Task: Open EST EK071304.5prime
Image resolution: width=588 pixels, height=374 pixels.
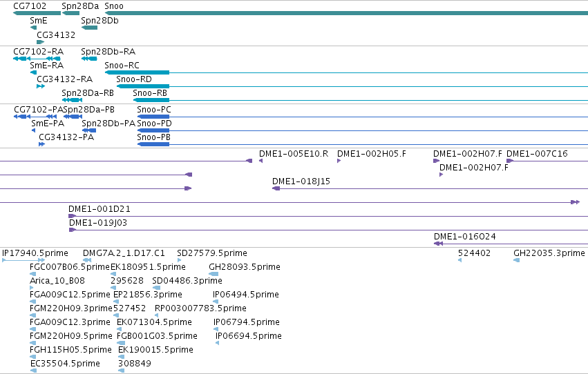Action: (120, 329)
